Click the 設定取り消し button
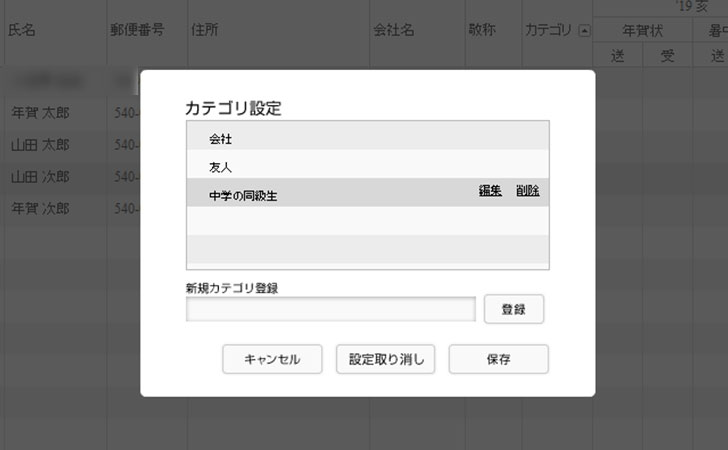The width and height of the screenshot is (728, 450). pyautogui.click(x=385, y=359)
